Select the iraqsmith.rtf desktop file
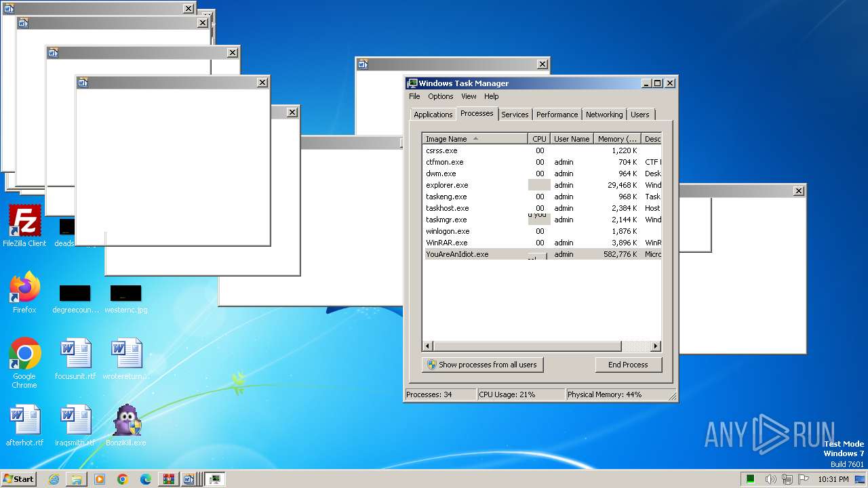 [75, 426]
